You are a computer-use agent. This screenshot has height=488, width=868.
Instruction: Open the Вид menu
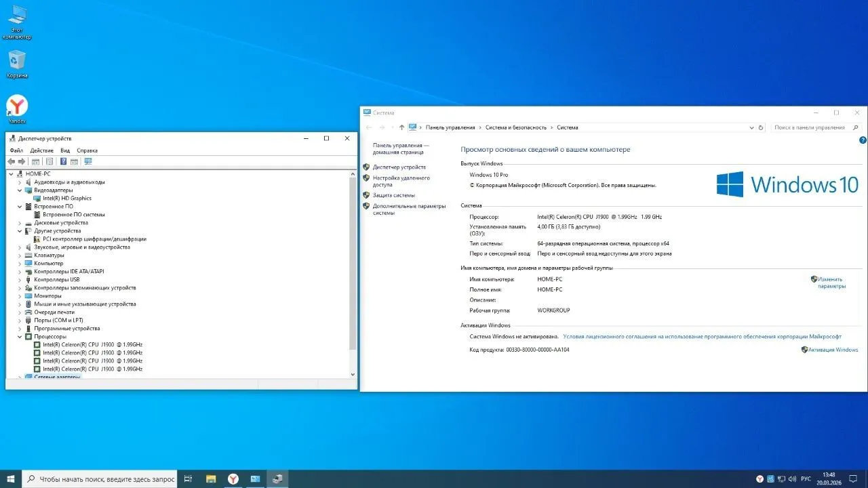(65, 150)
